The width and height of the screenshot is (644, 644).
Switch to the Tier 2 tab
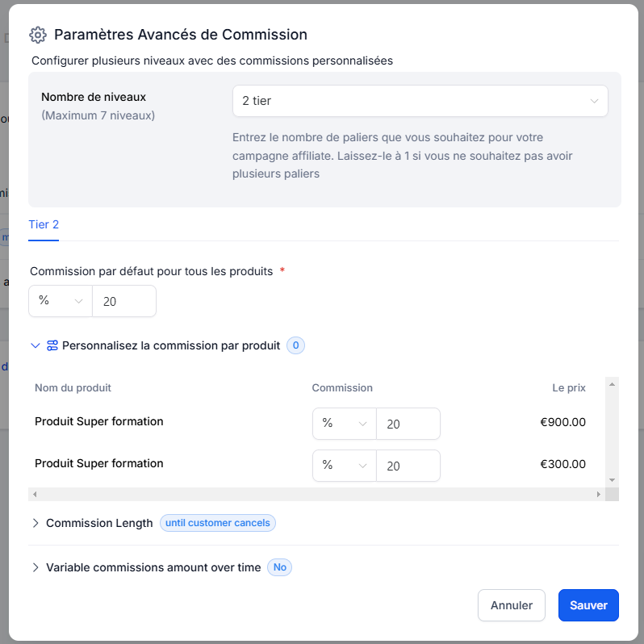pos(44,224)
